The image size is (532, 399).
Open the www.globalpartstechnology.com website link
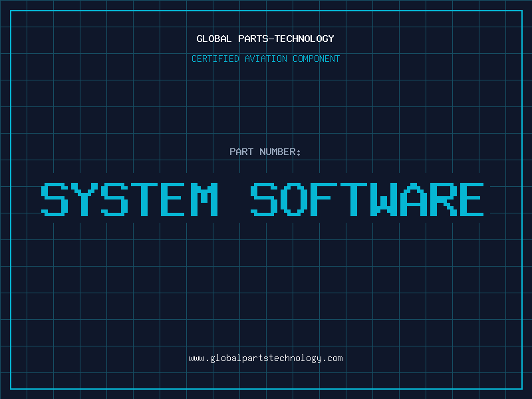click(x=265, y=358)
